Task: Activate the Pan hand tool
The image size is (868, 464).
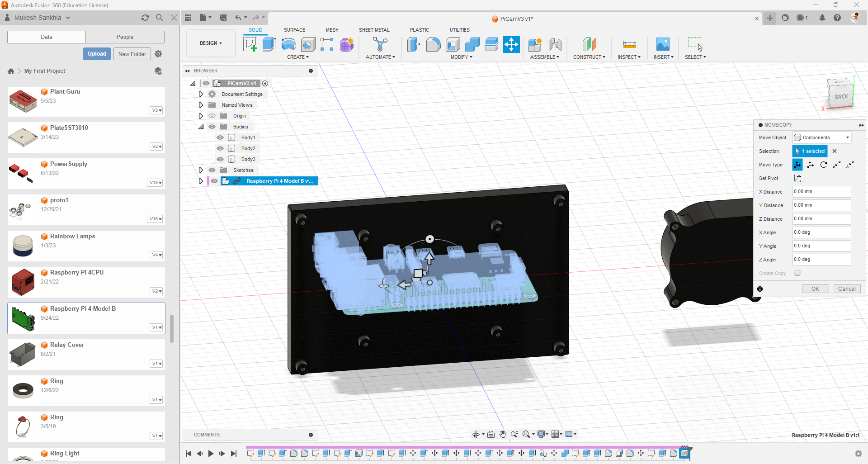Action: tap(503, 434)
